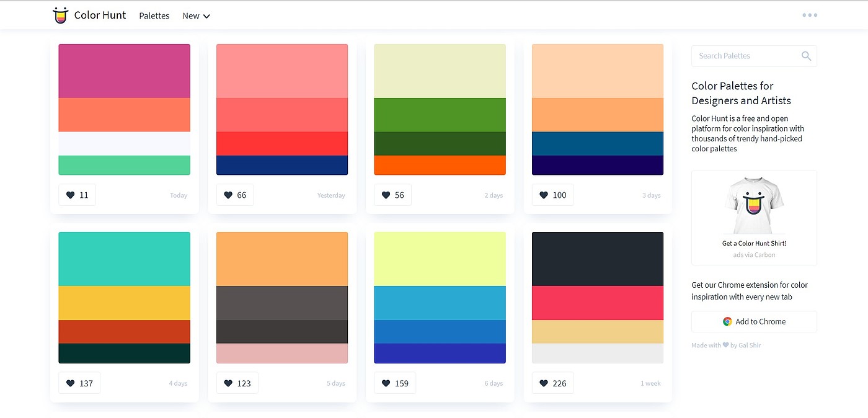Screen dimensions: 868x418
Task: Click the heart icon on the 159-likes palette
Action: click(x=386, y=383)
